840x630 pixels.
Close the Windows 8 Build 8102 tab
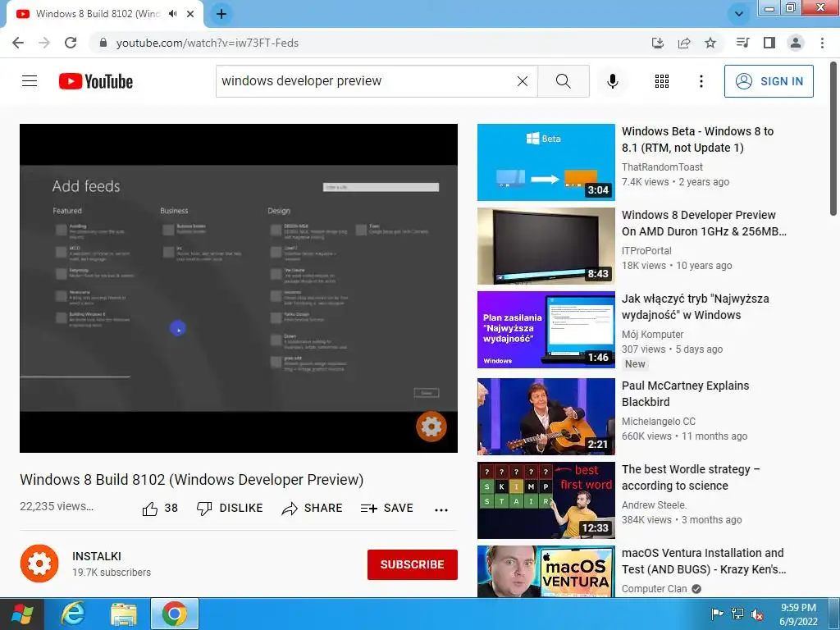coord(190,14)
